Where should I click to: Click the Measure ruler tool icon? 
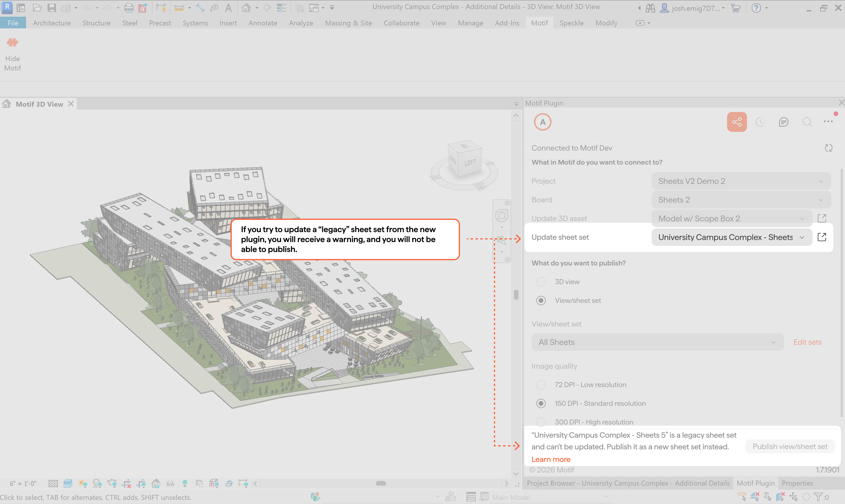pyautogui.click(x=179, y=8)
